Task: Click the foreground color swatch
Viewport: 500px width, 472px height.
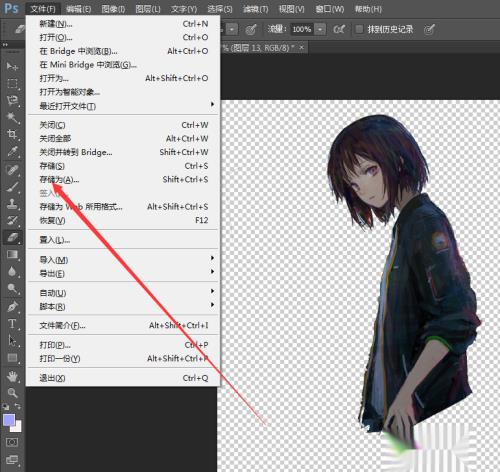Action: 9,420
